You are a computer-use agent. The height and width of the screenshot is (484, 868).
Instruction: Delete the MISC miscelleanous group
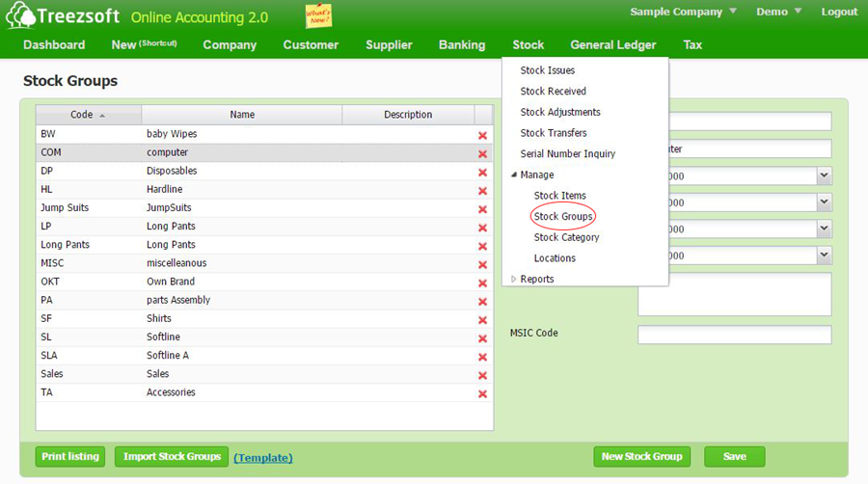click(x=482, y=264)
